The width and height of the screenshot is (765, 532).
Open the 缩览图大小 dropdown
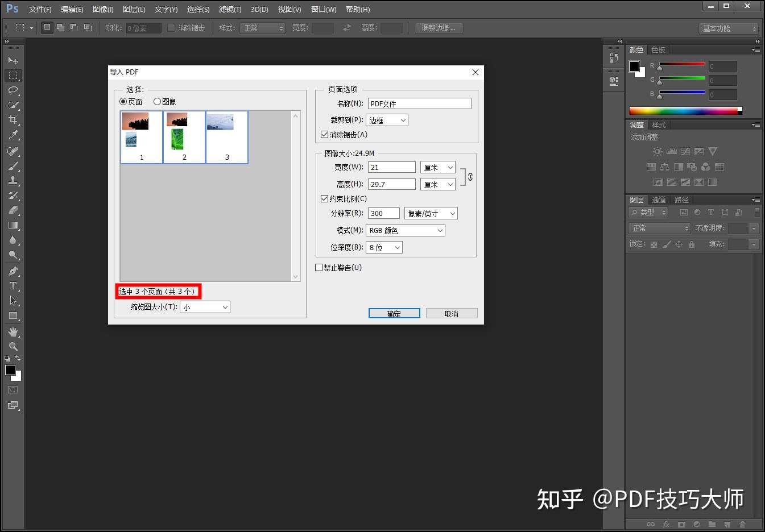click(x=205, y=307)
